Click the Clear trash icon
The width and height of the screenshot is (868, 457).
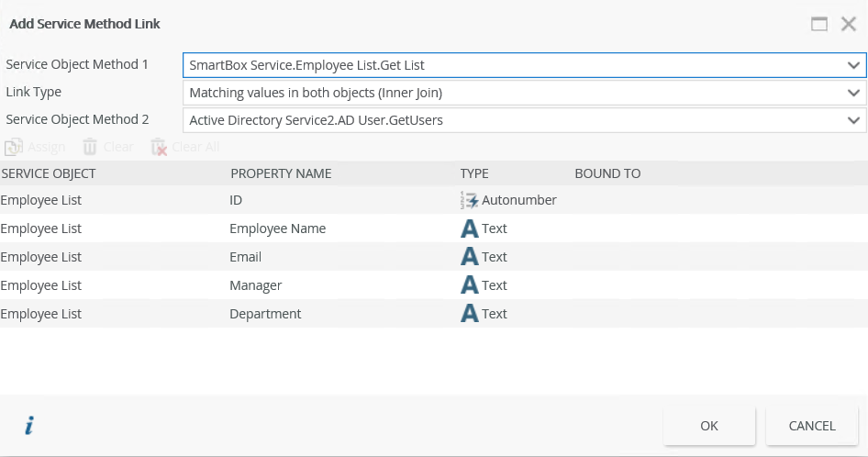[x=90, y=147]
